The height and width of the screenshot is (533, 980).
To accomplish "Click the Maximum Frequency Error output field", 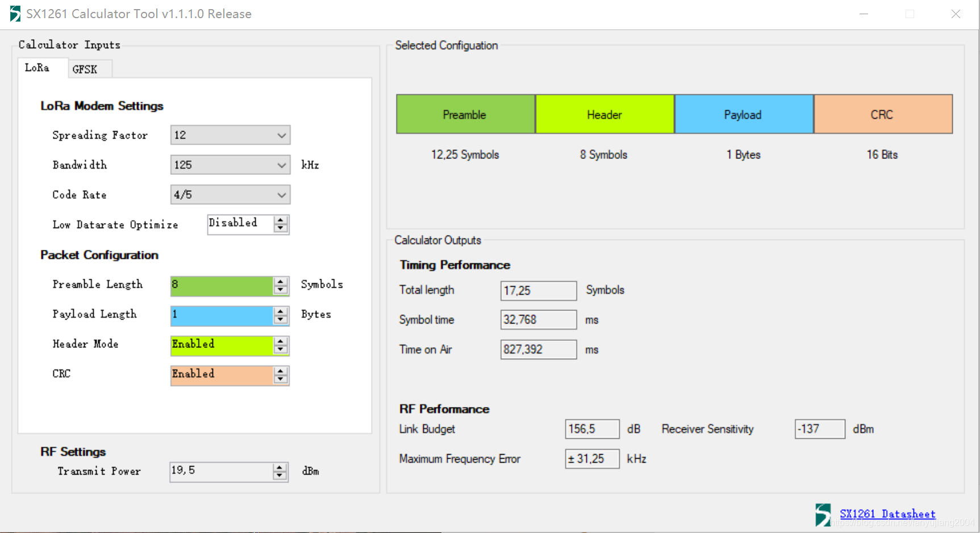I will click(x=593, y=459).
